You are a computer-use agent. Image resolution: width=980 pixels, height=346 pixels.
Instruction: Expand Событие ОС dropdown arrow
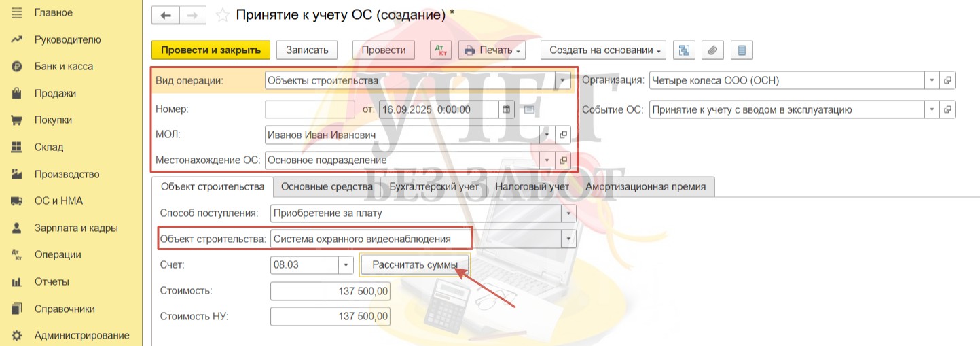click(x=933, y=109)
